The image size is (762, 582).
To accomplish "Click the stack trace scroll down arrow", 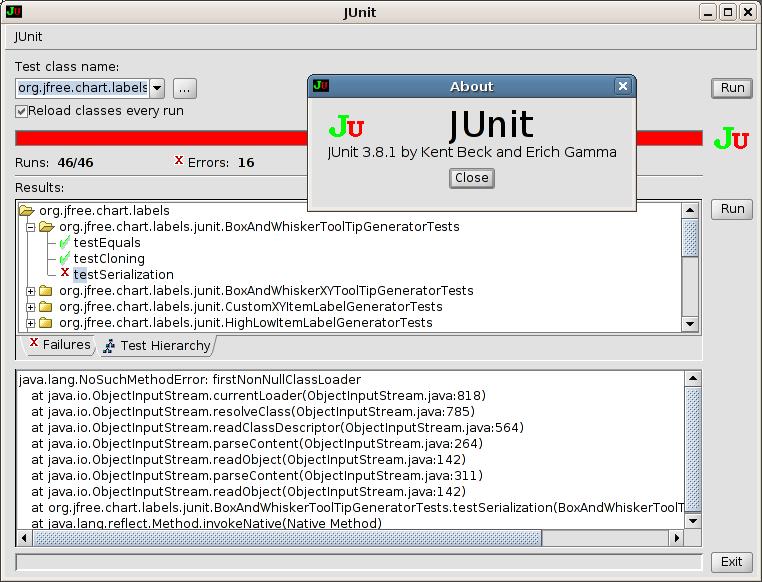I will (x=693, y=521).
